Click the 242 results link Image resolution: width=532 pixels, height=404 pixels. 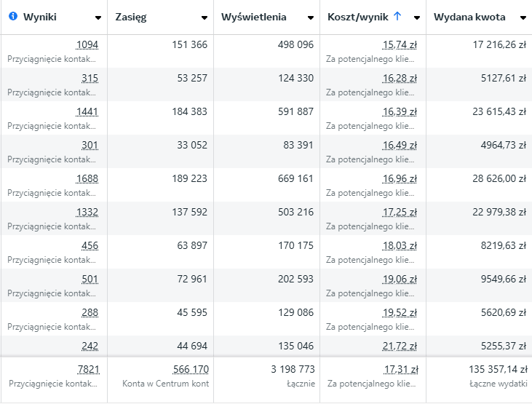[90, 346]
